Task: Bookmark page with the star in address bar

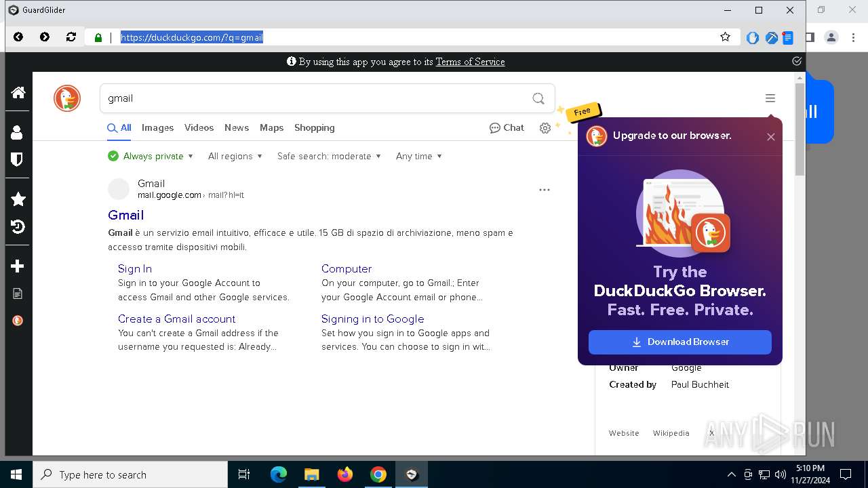Action: click(726, 37)
